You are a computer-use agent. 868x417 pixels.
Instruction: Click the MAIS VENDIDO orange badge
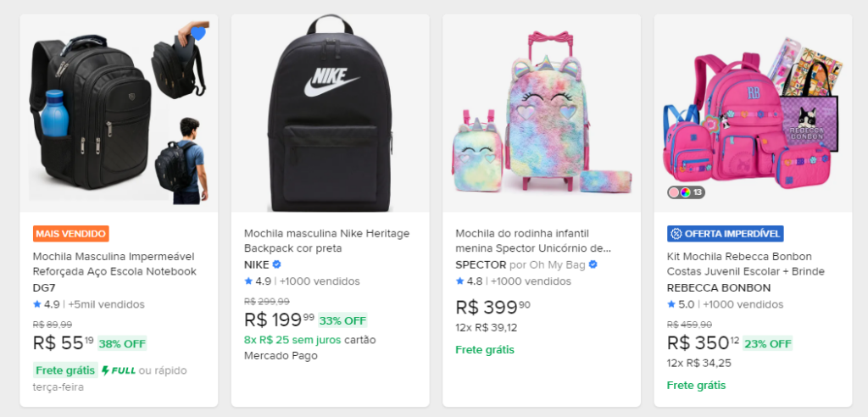(71, 233)
